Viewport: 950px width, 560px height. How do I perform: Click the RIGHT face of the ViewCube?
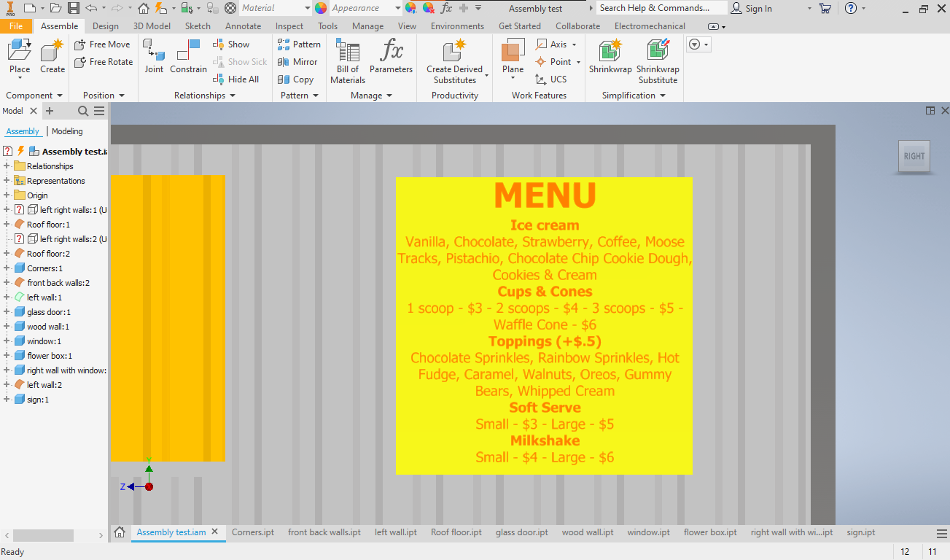click(x=914, y=156)
